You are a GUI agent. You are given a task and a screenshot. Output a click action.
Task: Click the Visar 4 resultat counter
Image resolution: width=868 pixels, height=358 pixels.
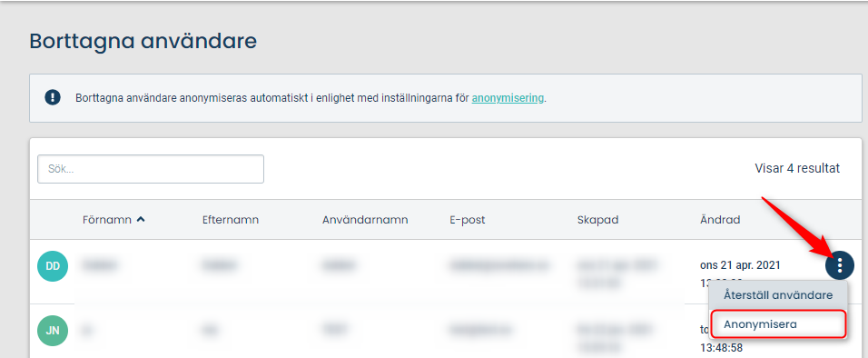point(797,168)
